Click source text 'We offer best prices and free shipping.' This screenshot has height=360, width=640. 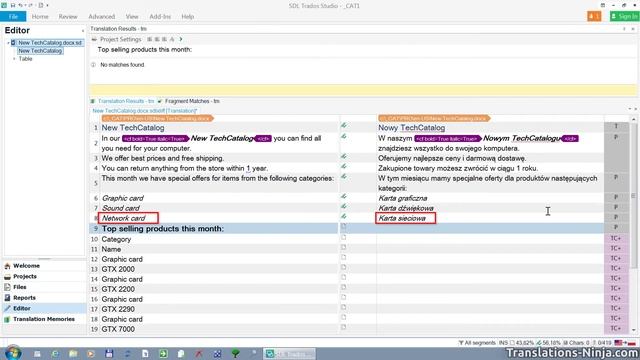(162, 158)
